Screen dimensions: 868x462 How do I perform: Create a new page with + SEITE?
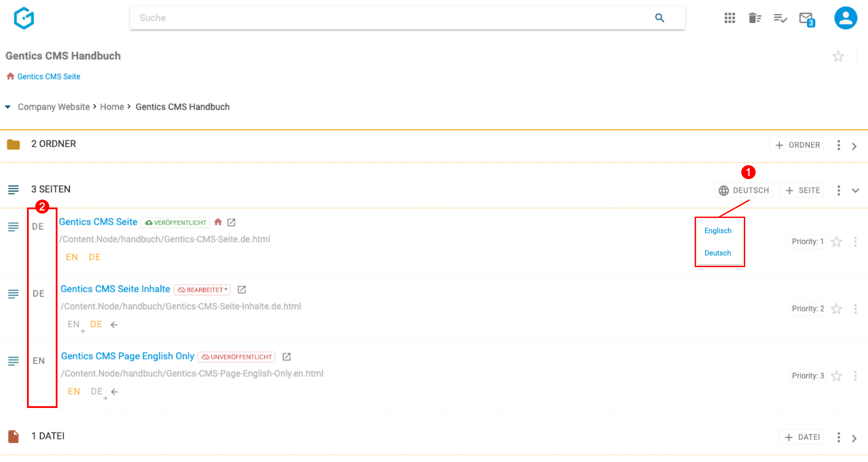click(x=802, y=190)
